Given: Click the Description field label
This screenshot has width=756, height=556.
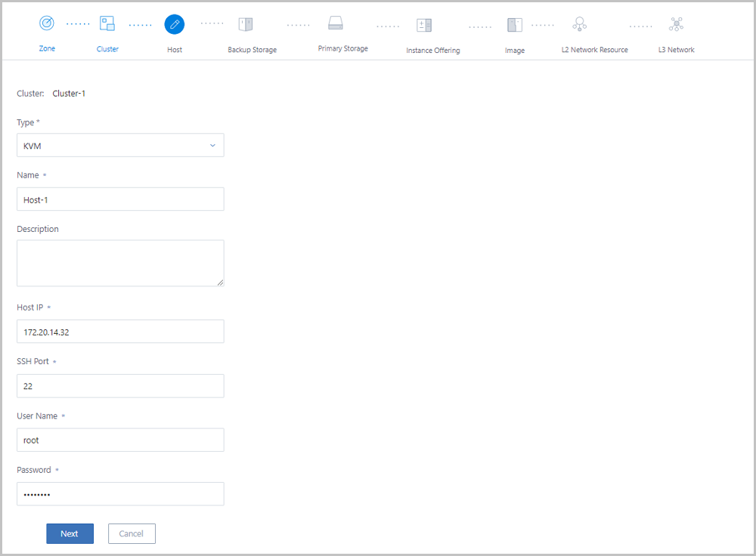Looking at the screenshot, I should coord(38,229).
